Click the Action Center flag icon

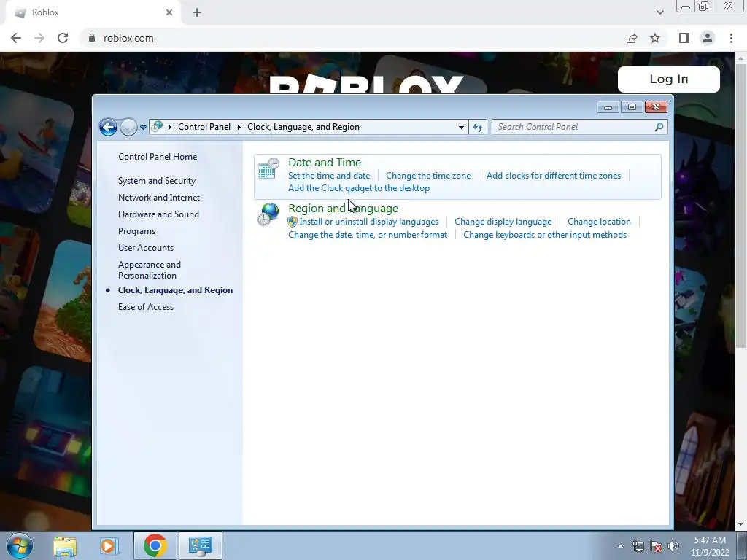point(656,546)
